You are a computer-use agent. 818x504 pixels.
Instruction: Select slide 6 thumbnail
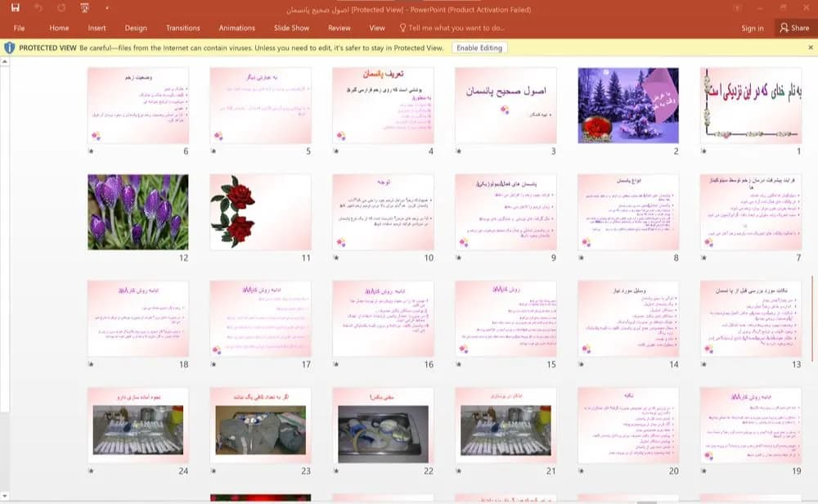[x=137, y=106]
